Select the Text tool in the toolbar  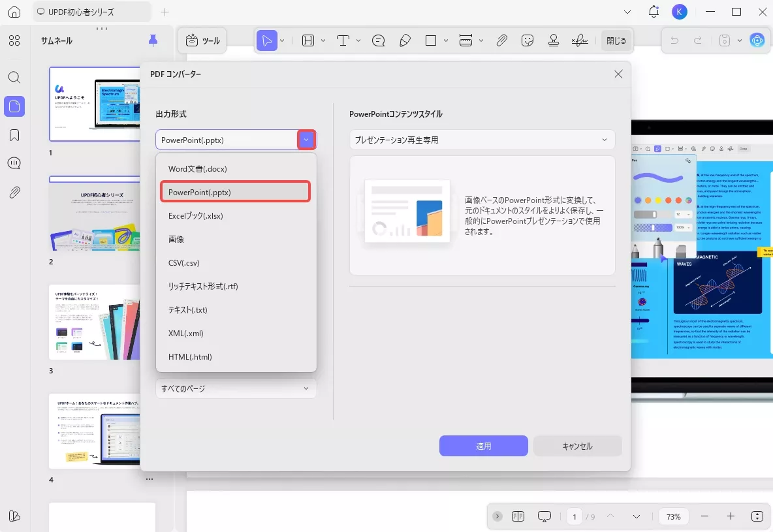tap(343, 40)
